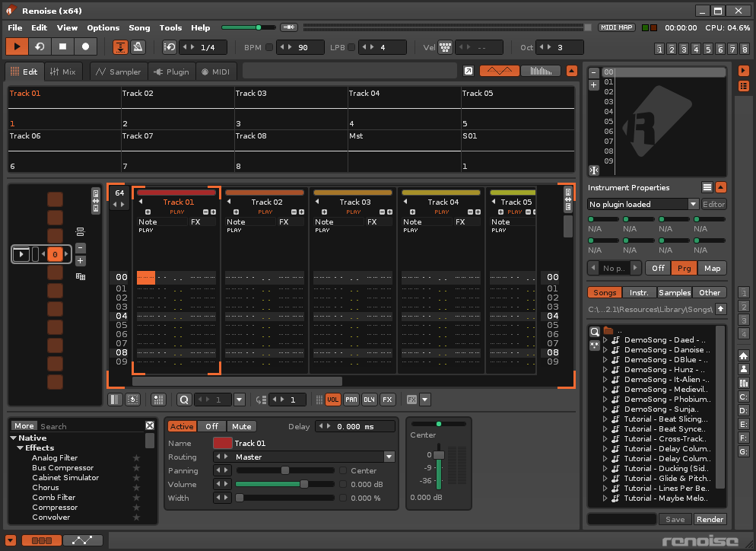Clear the effects search with X
Screen dimensions: 756x551
pyautogui.click(x=150, y=426)
